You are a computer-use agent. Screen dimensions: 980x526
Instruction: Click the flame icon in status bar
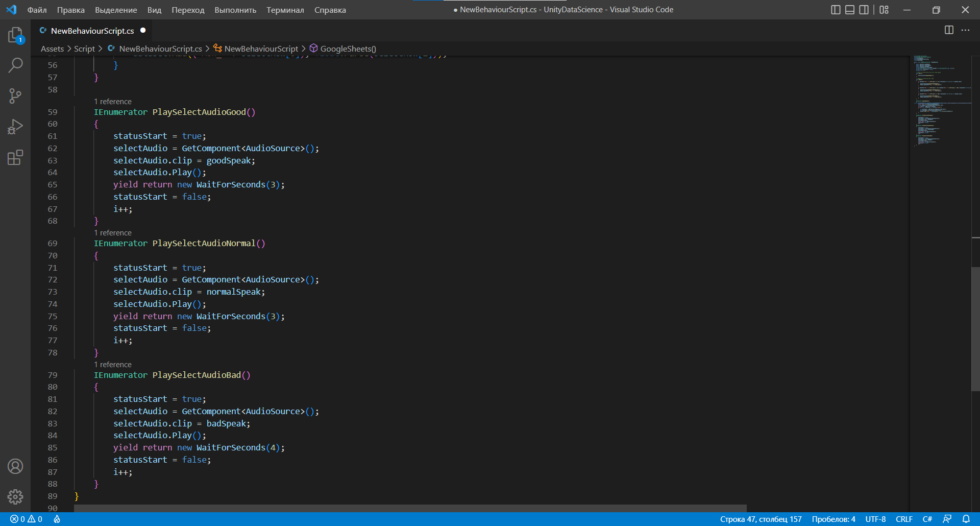[x=57, y=519]
